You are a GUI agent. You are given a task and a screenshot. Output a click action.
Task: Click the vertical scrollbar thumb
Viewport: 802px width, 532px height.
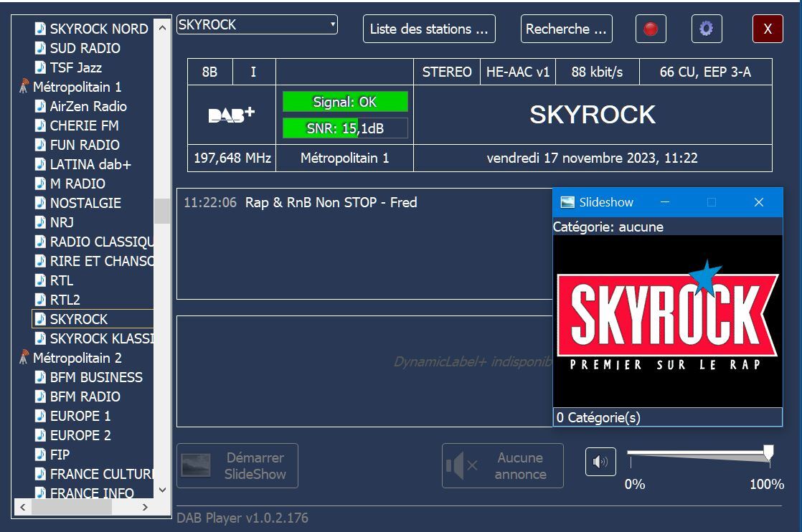[162, 211]
